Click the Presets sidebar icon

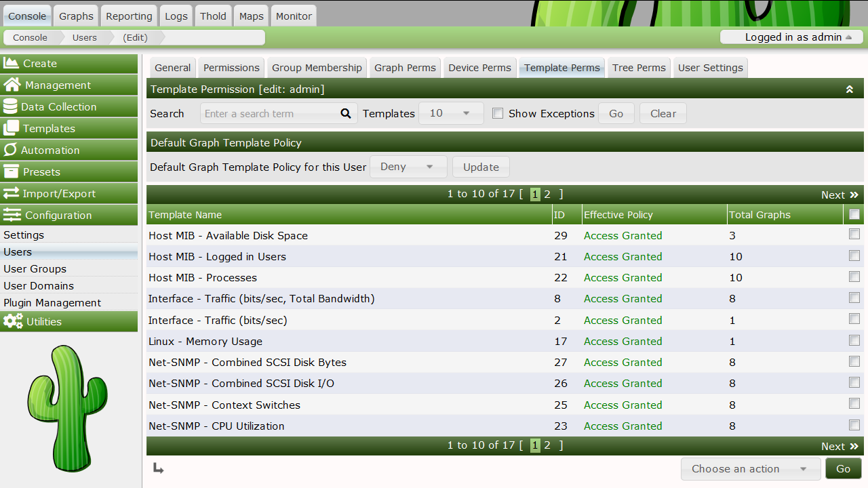pos(12,171)
